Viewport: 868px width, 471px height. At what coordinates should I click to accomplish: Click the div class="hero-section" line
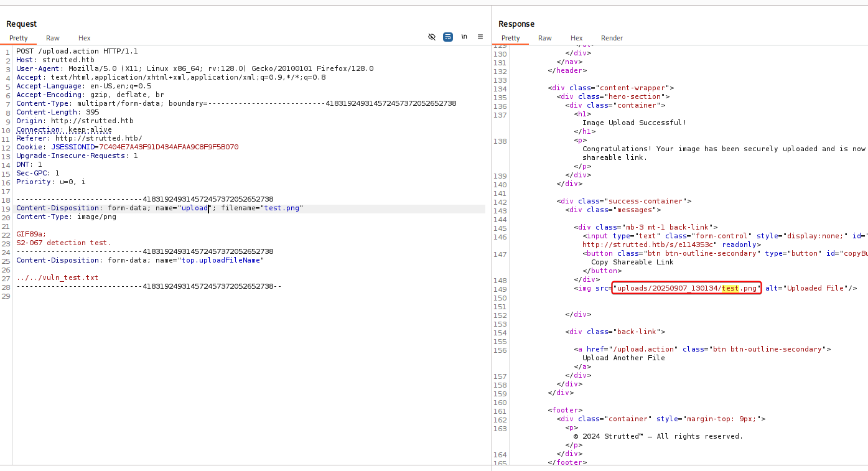(x=613, y=96)
